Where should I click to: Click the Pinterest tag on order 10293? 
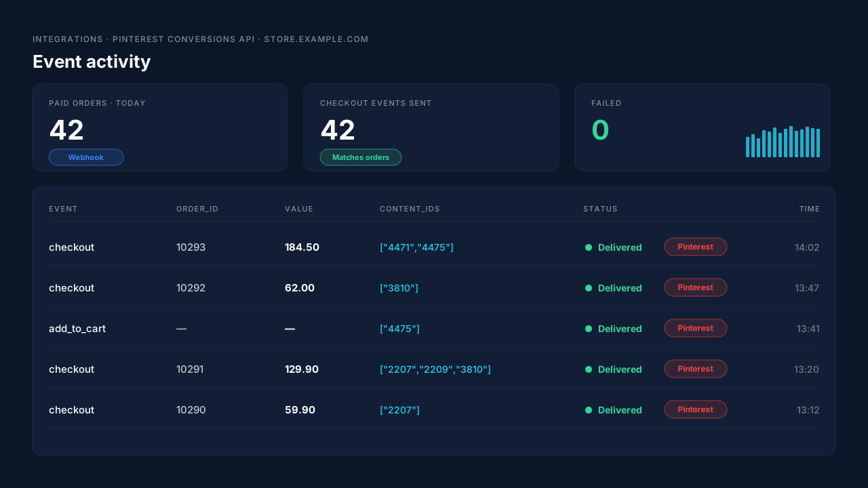click(696, 247)
